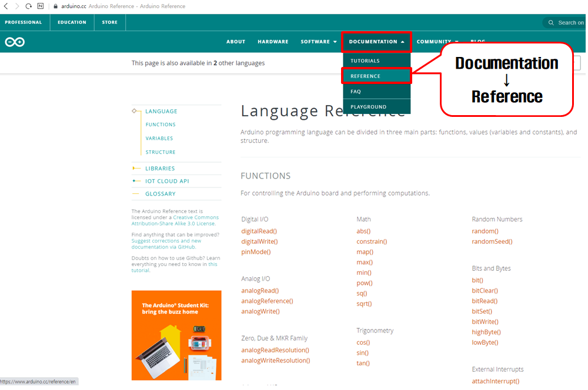Open the analogWrite() reference
The width and height of the screenshot is (588, 390).
(260, 311)
